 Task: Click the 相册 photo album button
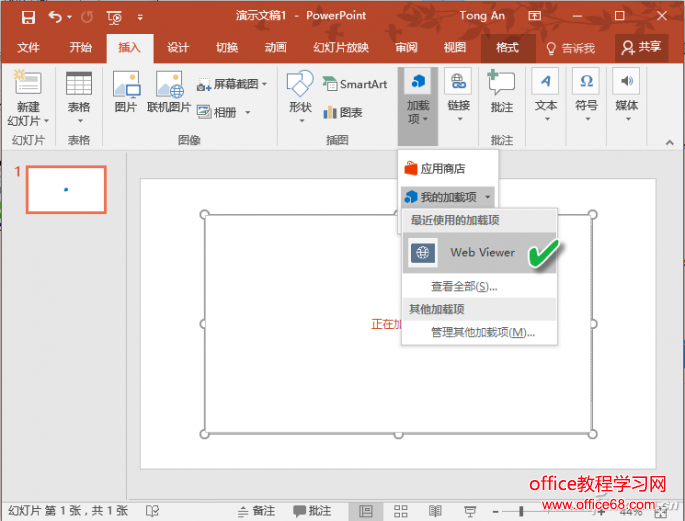click(217, 112)
